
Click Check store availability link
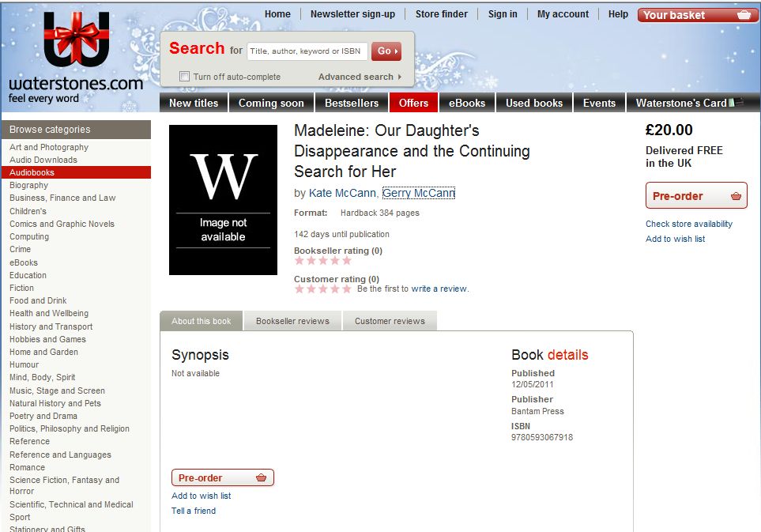688,224
